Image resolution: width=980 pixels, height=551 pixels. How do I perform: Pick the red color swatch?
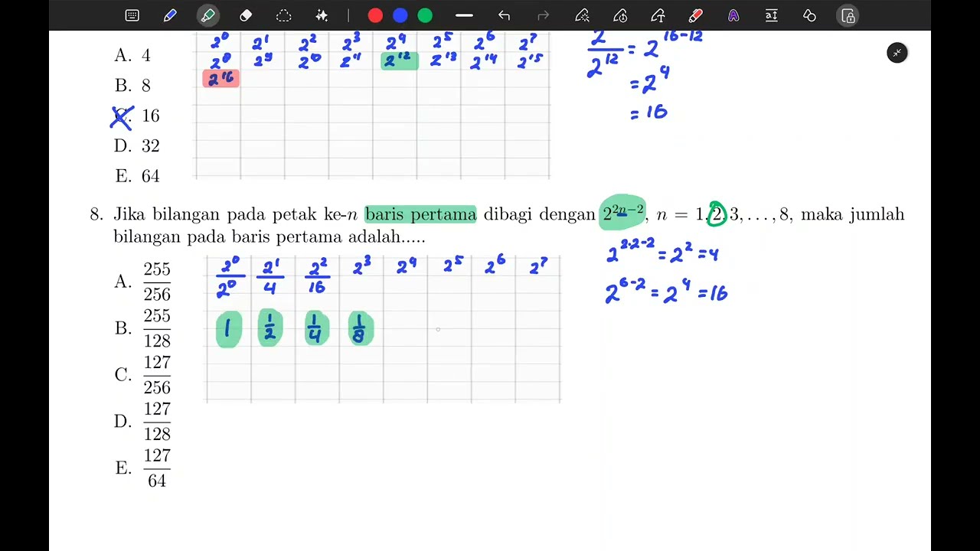375,15
